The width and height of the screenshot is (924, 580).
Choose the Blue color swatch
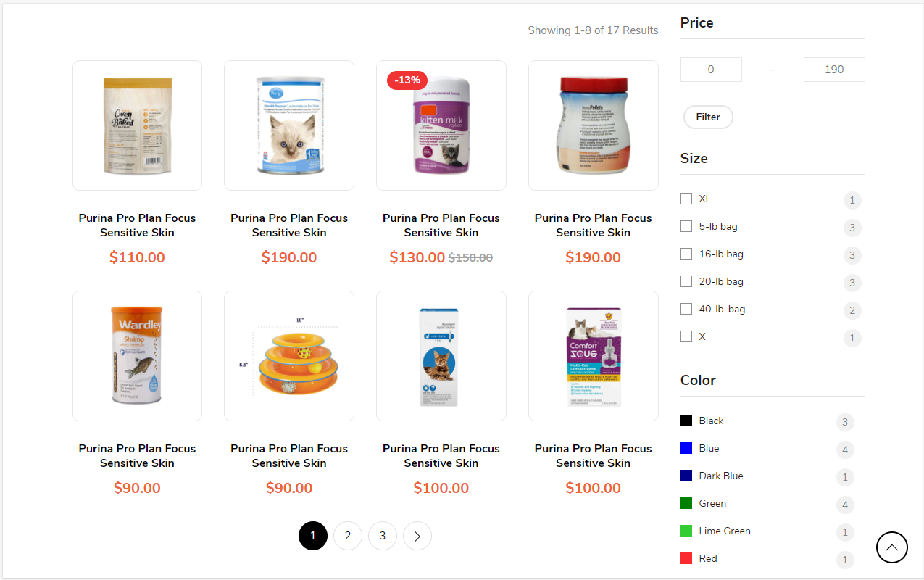coord(686,448)
